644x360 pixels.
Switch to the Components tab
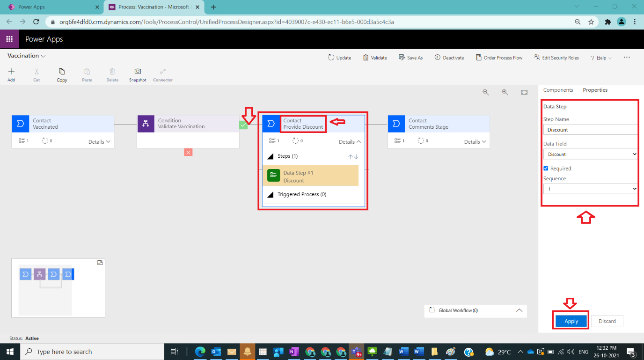(558, 89)
